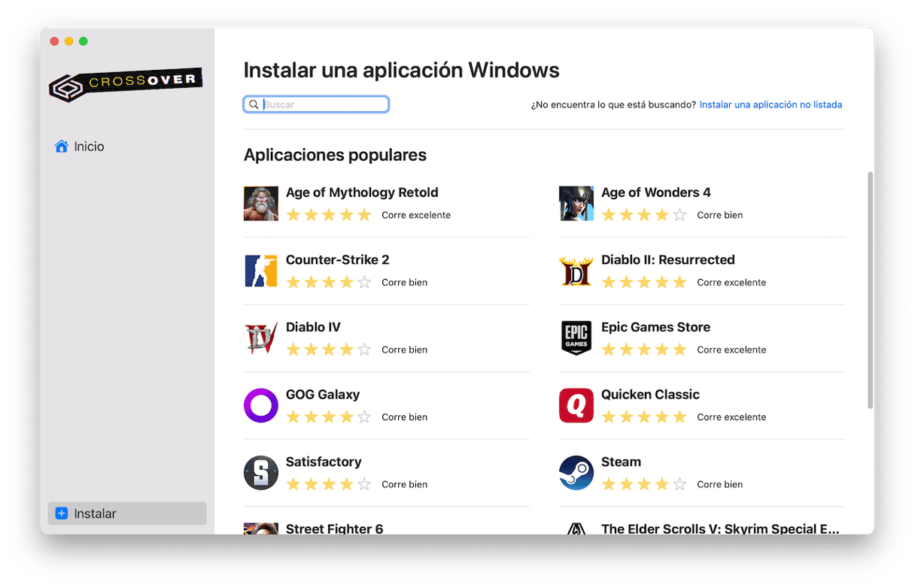Select the Counter-Strike 2 icon
The height and width of the screenshot is (588, 915).
261,271
